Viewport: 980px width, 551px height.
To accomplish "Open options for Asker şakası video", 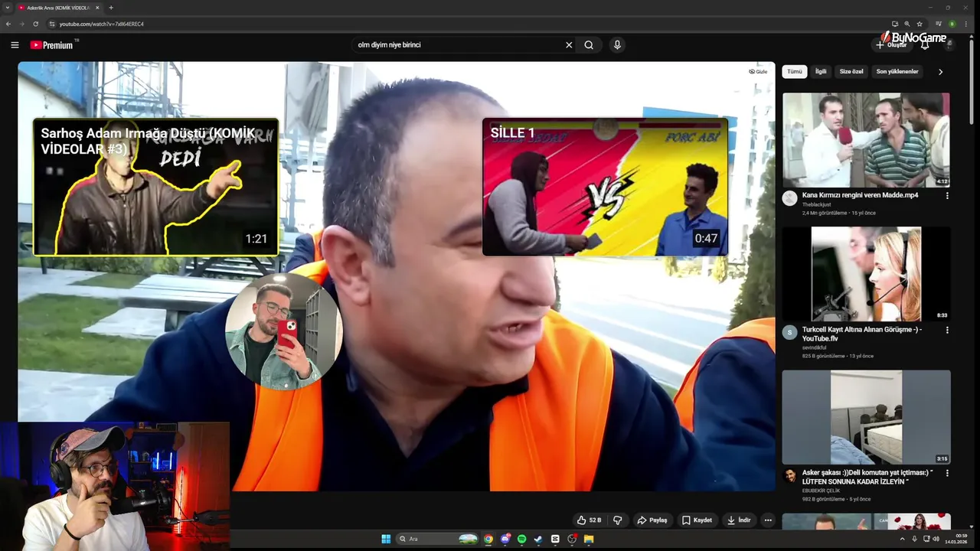I will coord(947,474).
